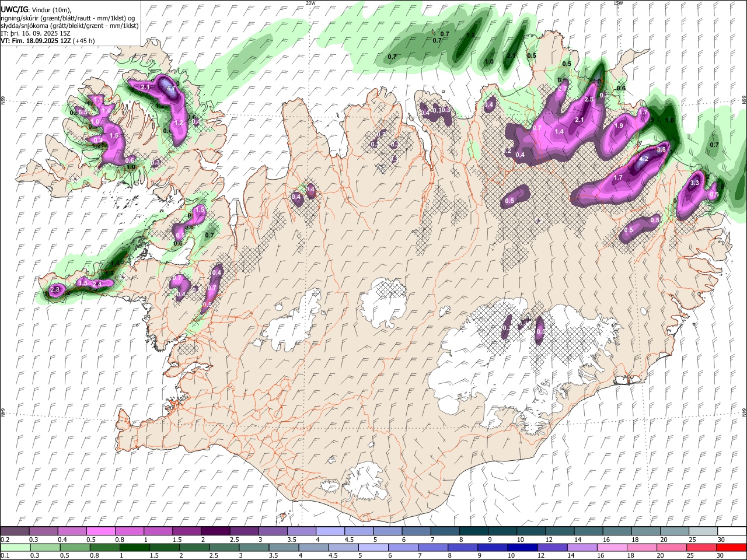Pick the palest green first rain legend swatch
The height and width of the screenshot is (560, 747).
coord(15,547)
